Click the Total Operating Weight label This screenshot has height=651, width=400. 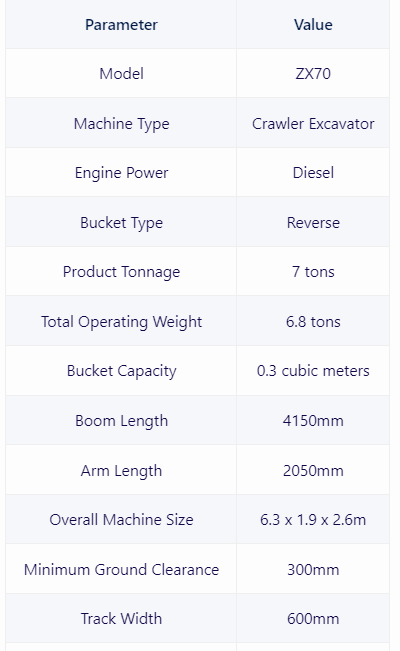click(121, 322)
